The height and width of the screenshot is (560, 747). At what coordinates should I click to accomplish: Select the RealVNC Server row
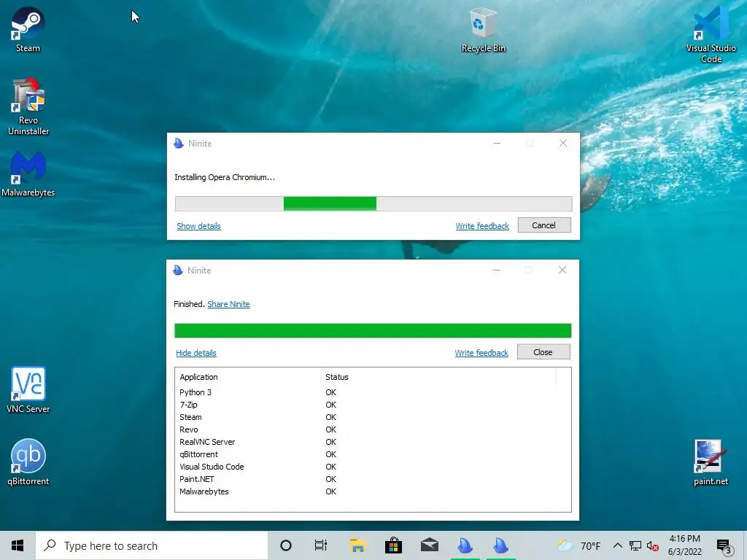click(373, 442)
